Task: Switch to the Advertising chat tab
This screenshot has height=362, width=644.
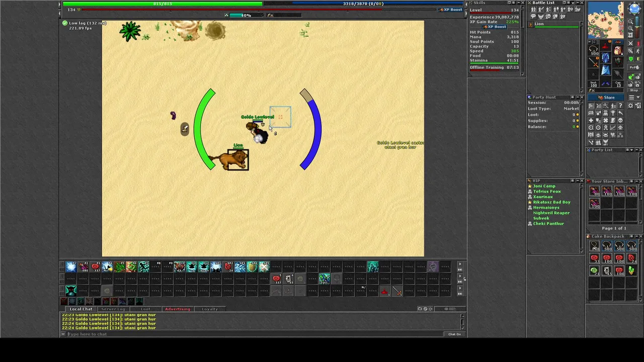Action: point(178,309)
